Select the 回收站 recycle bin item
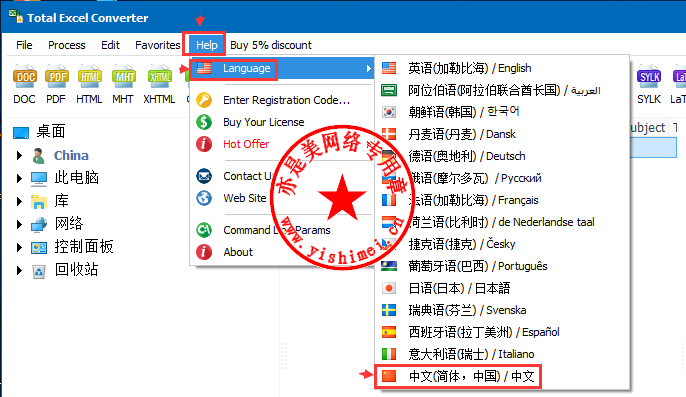This screenshot has width=686, height=397. tap(76, 270)
